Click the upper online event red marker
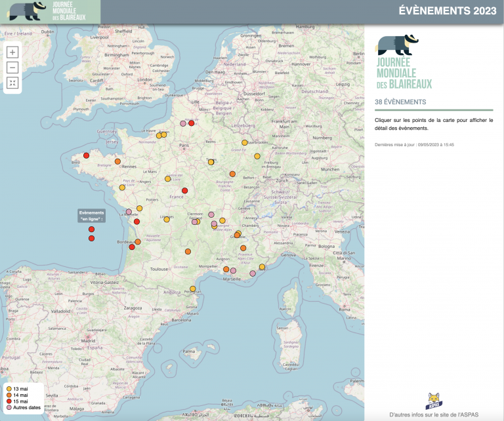Viewport: 504px width, 421px height. tap(91, 229)
